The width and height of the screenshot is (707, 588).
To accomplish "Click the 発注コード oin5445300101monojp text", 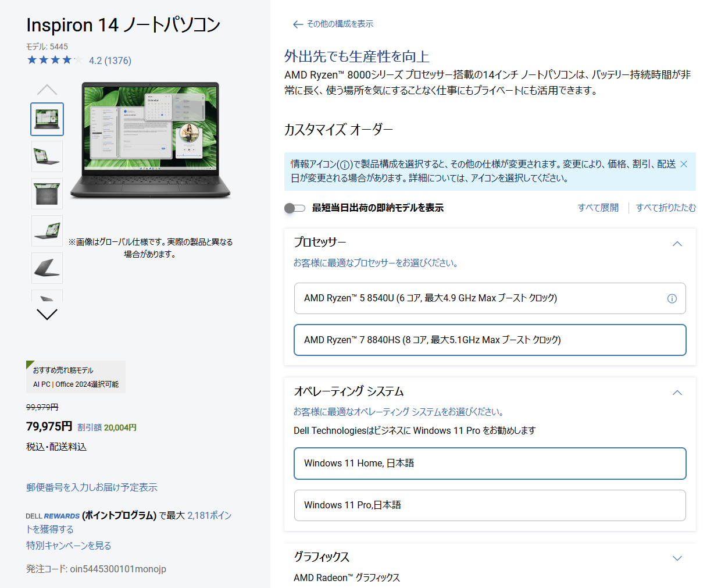I will point(96,569).
